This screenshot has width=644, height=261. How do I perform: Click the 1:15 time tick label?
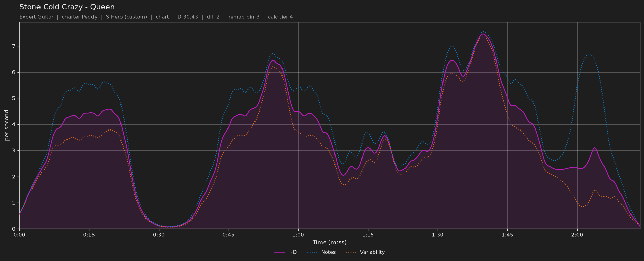(368, 235)
